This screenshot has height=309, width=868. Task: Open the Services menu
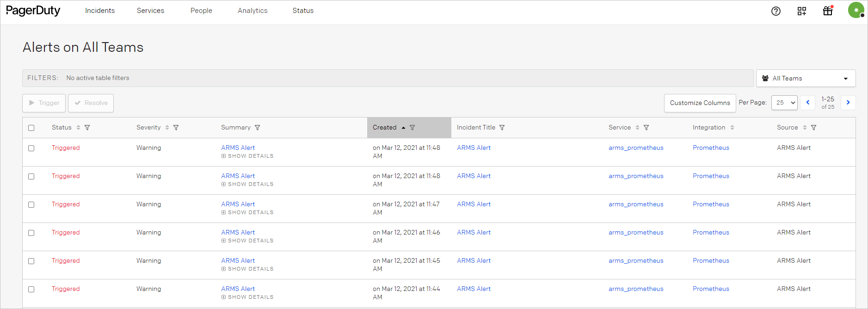point(150,11)
